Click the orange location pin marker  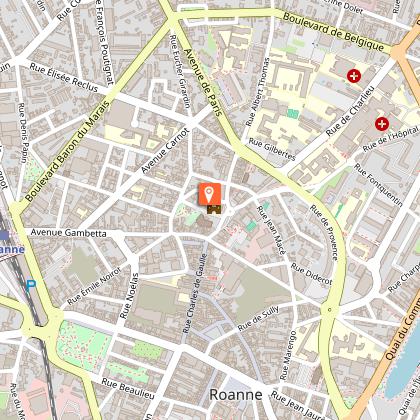click(x=210, y=194)
